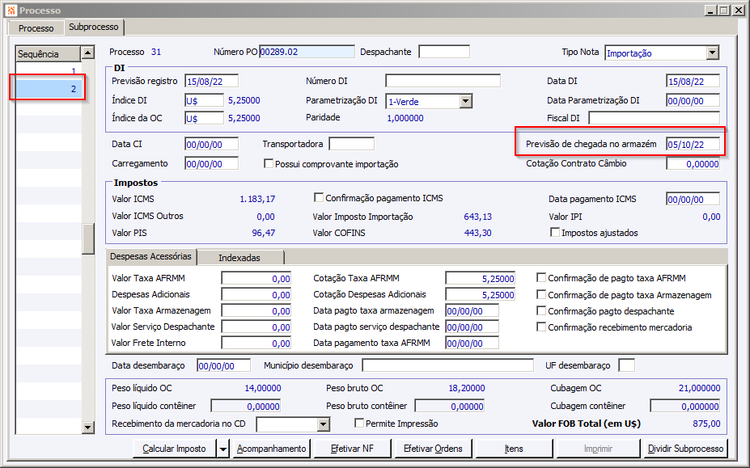750x468 pixels.
Task: Open Recebimento da mercadoria no CD dropdown
Action: 322,424
